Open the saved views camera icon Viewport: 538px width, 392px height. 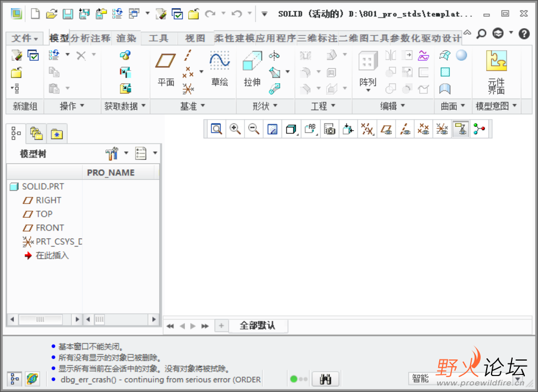click(x=329, y=129)
